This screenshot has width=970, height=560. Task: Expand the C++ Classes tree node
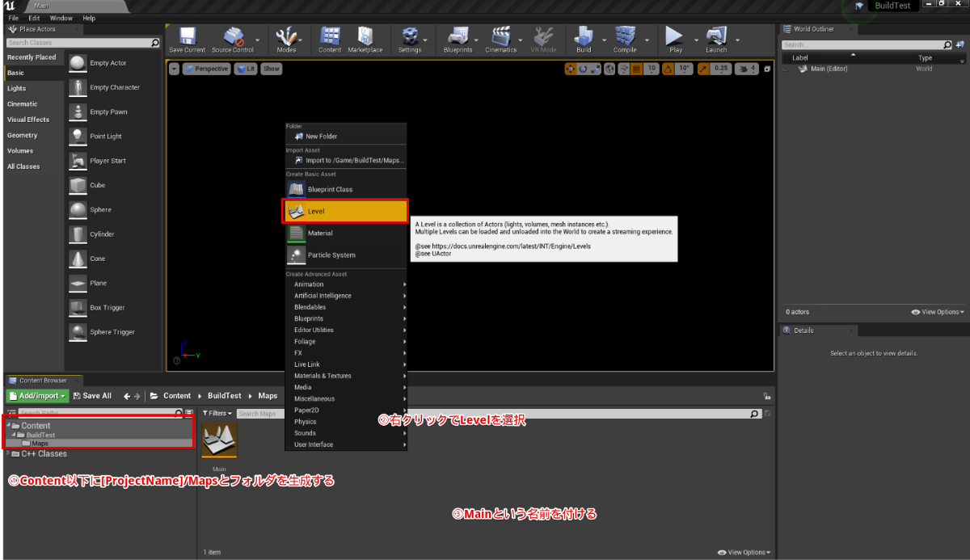(8, 453)
